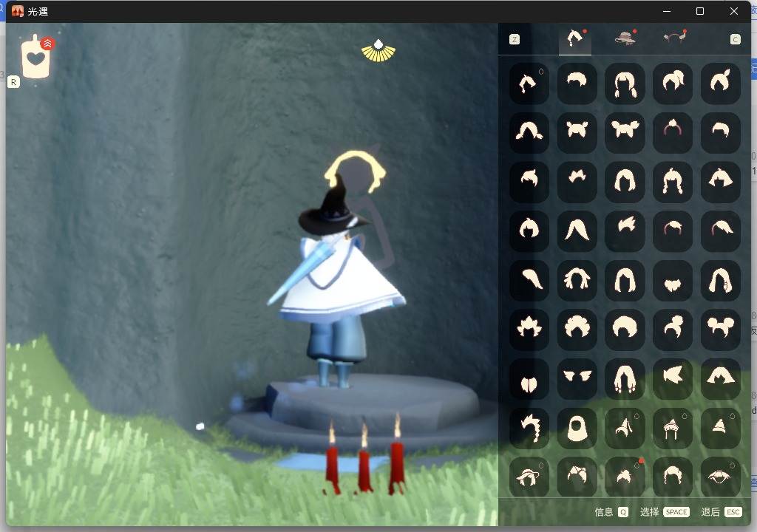Select the long twin pigtails tied at ends
This screenshot has width=757, height=532.
tap(625, 83)
